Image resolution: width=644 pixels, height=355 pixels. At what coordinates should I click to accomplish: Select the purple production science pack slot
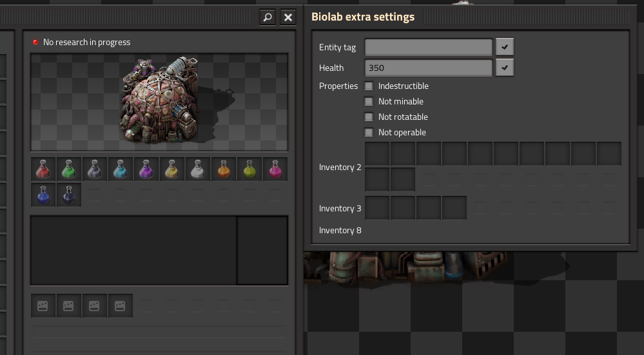pos(146,169)
